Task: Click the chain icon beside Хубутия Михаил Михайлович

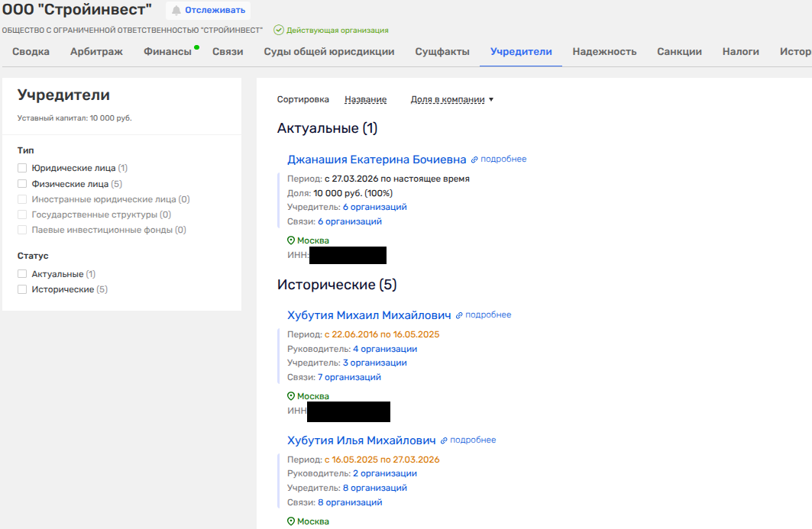Action: coord(459,315)
